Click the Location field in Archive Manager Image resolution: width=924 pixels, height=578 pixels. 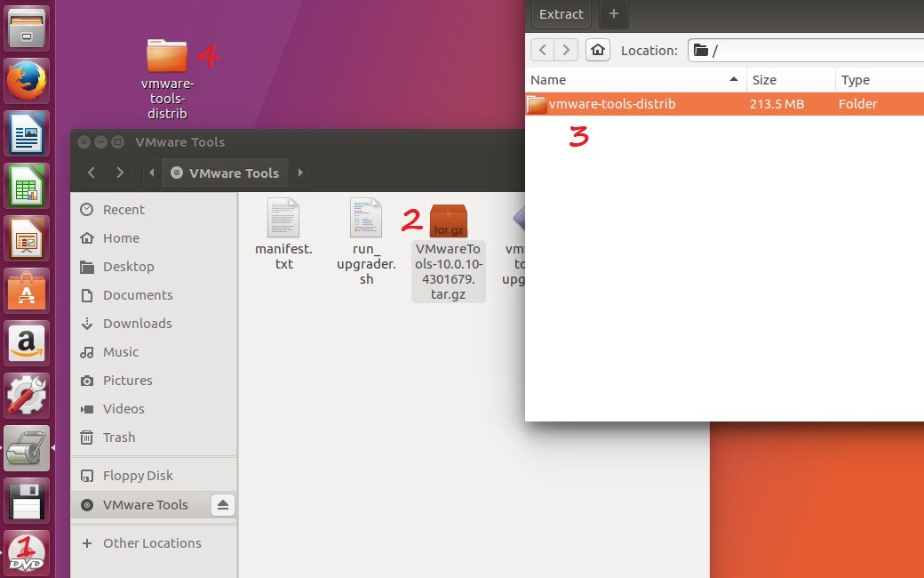click(806, 50)
